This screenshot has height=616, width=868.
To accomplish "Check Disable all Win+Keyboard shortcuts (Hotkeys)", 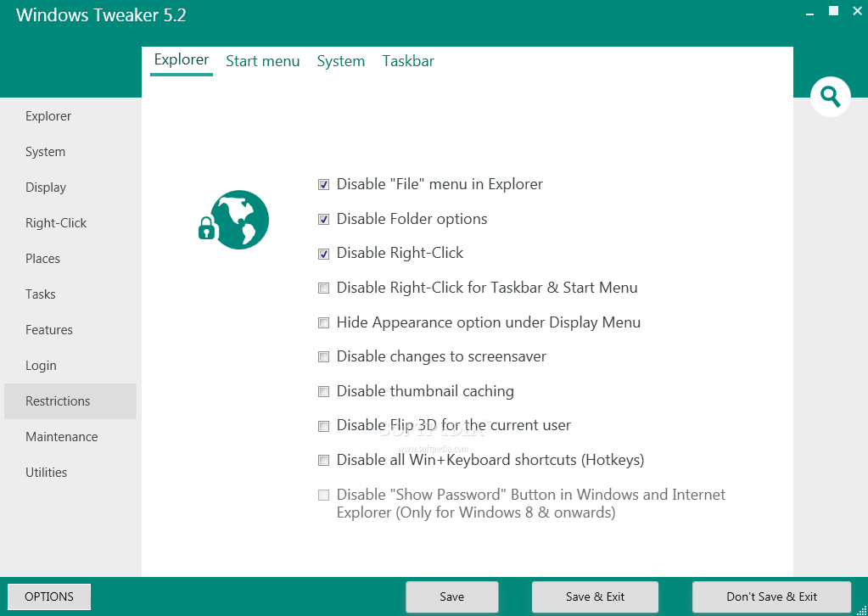I will tap(323, 461).
